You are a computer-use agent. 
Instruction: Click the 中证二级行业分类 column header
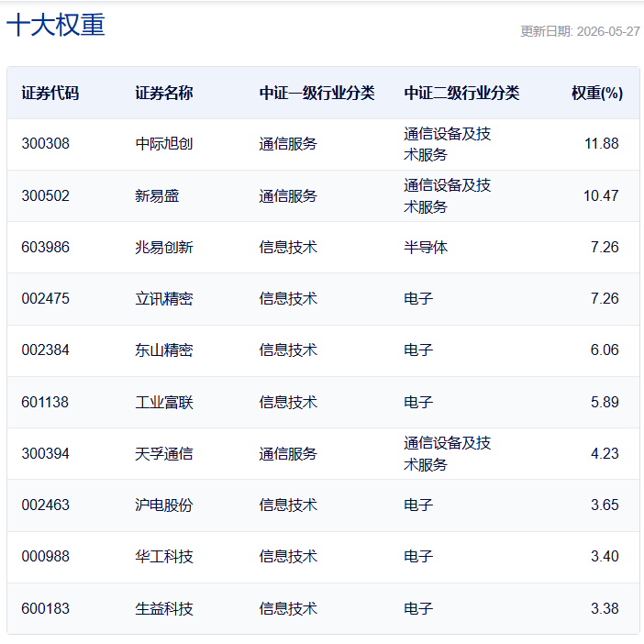click(x=461, y=93)
